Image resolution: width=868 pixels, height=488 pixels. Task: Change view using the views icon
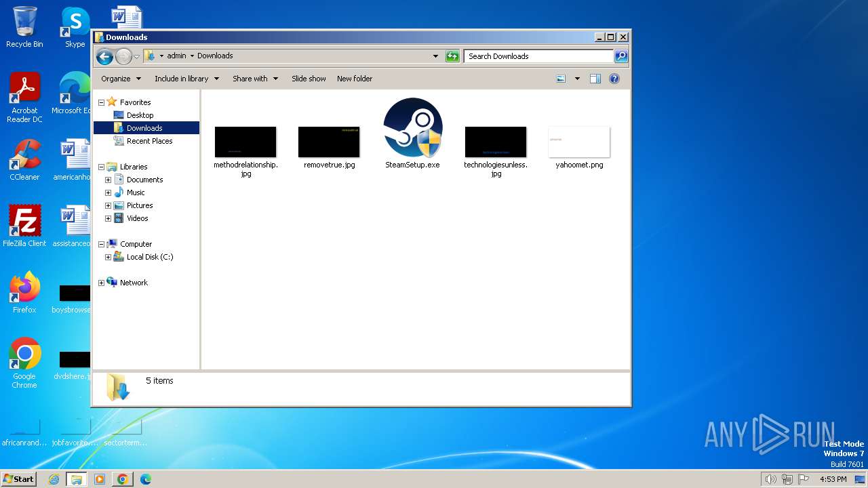tap(561, 79)
